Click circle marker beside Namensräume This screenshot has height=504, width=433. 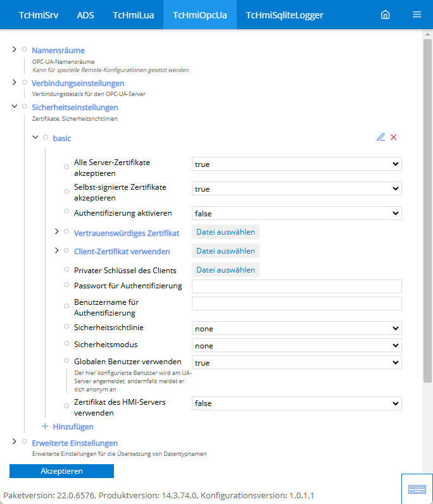[x=24, y=49]
